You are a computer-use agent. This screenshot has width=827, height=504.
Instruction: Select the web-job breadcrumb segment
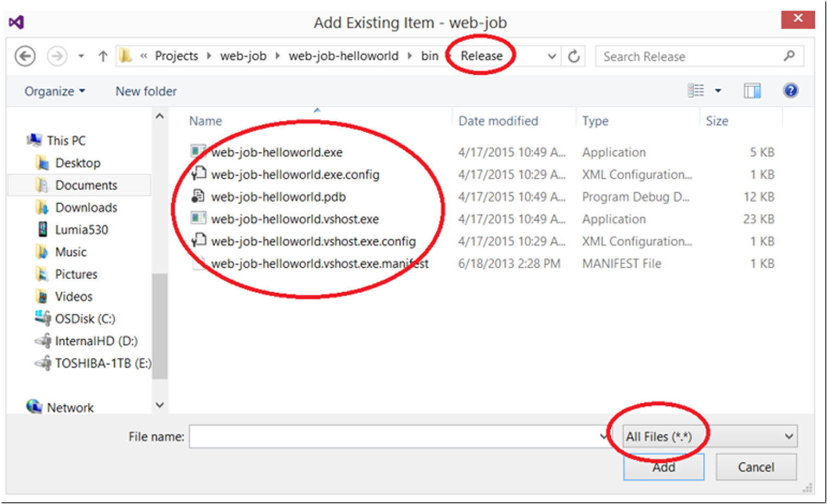point(243,56)
